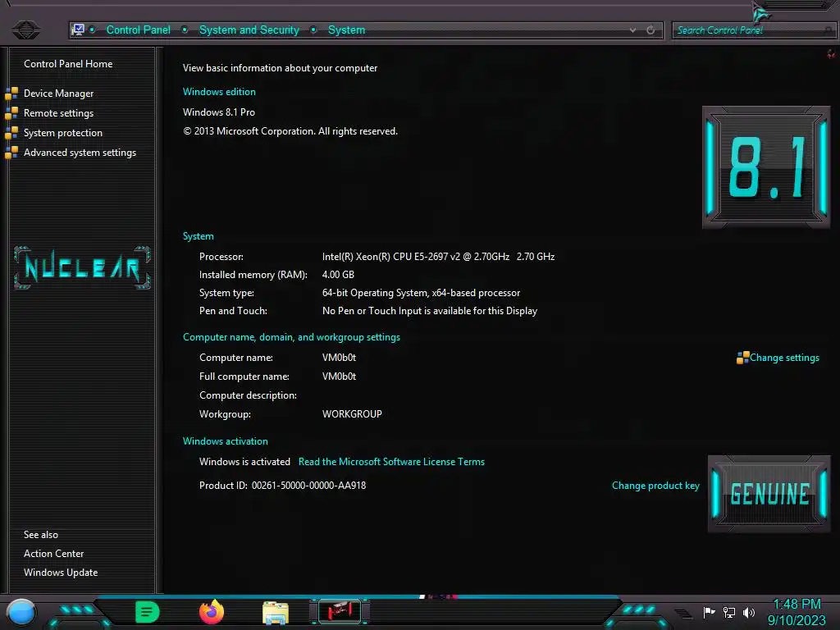
Task: Open the volume speaker tray icon
Action: click(x=749, y=612)
